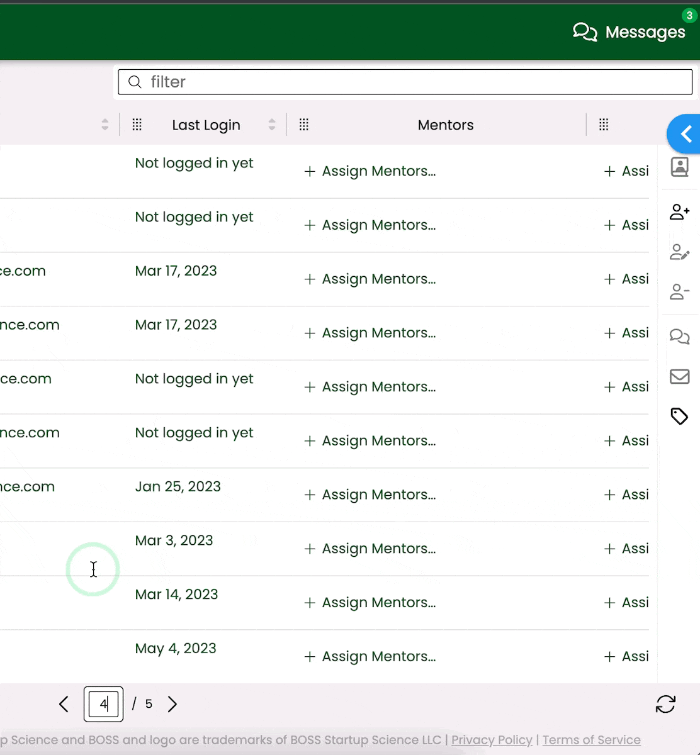Assign Mentors in first Not logged in row
Image resolution: width=700 pixels, height=755 pixels.
370,171
